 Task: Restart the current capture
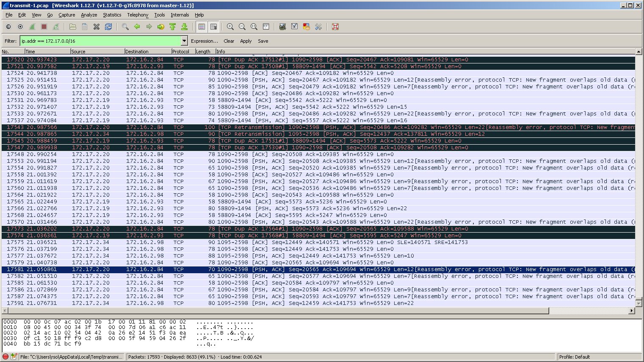[x=56, y=27]
